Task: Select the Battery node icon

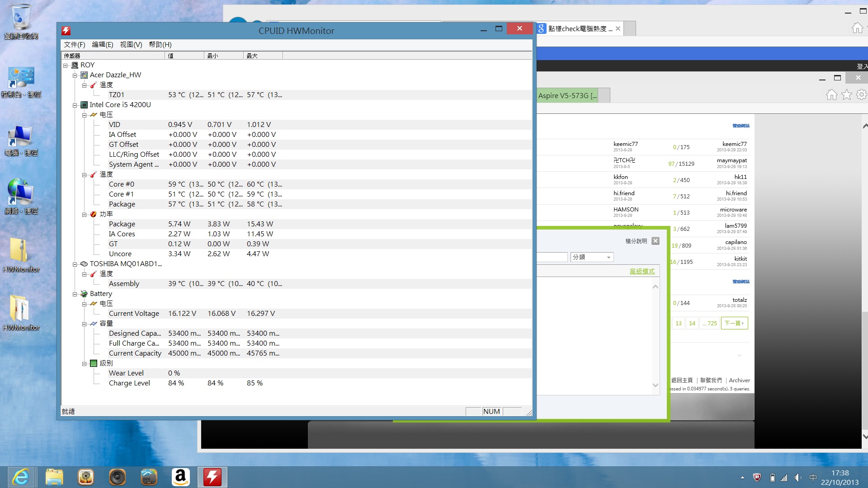Action: pyautogui.click(x=84, y=294)
